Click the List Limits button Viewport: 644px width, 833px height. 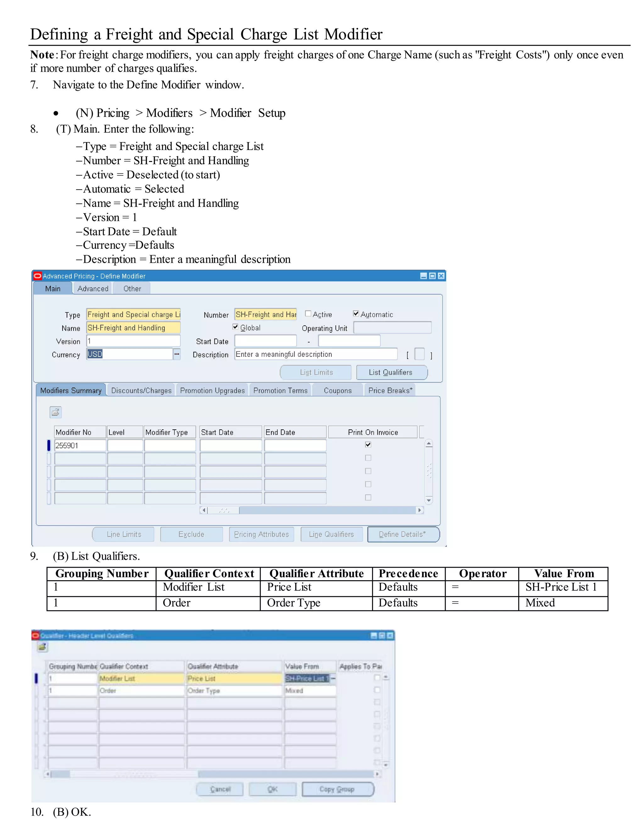click(x=316, y=372)
